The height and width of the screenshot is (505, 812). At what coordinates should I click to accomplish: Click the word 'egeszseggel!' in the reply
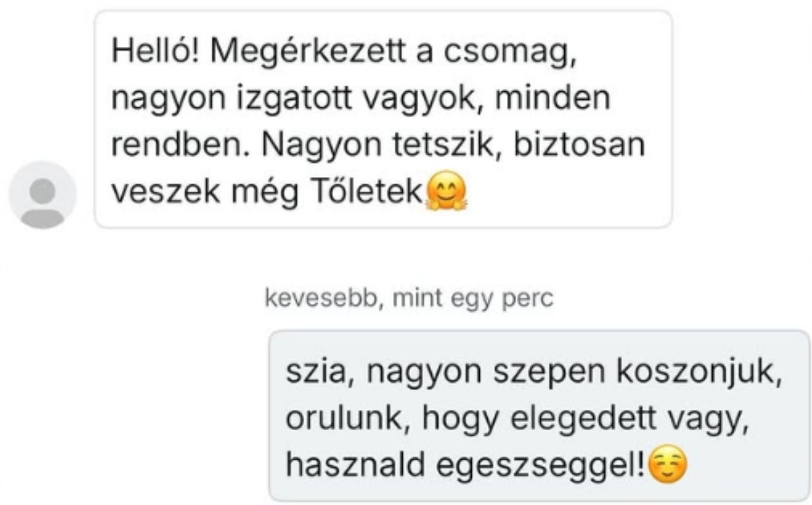540,465
